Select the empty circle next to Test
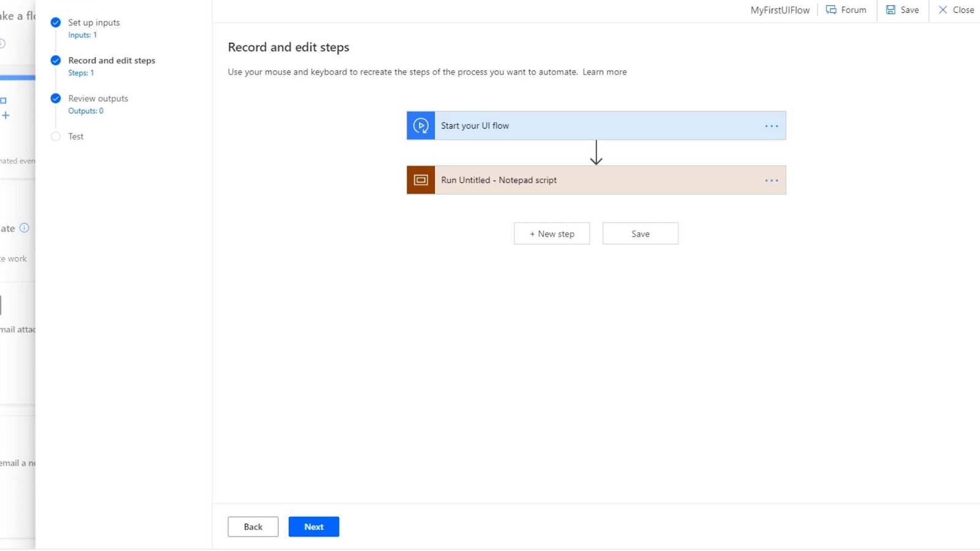The height and width of the screenshot is (551, 980). (56, 137)
